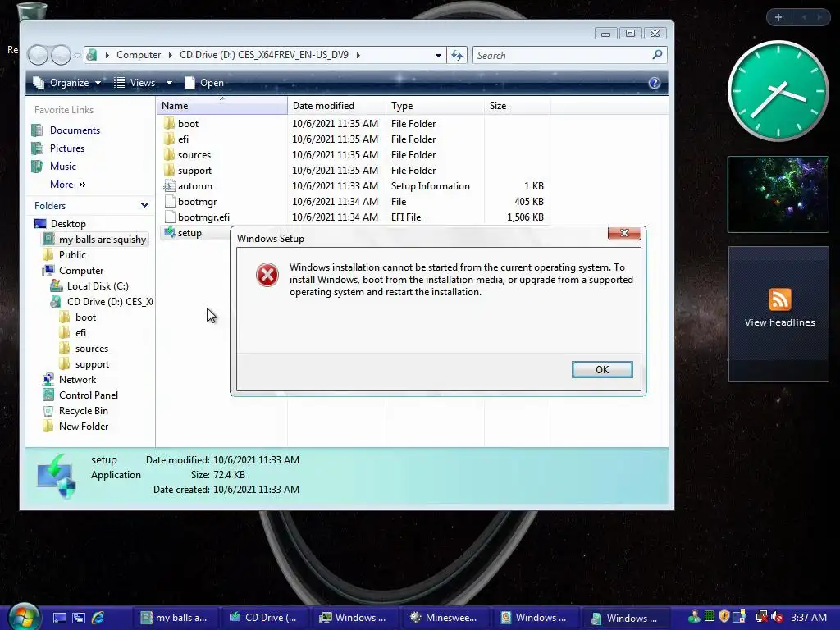Open the Organize menu
The height and width of the screenshot is (630, 840).
(x=66, y=83)
